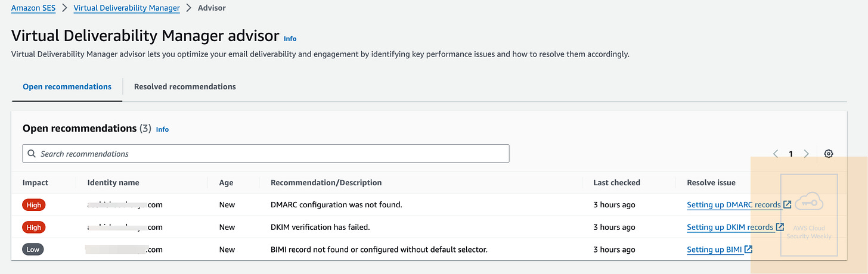Open Setting up DMARC records link

pos(734,204)
